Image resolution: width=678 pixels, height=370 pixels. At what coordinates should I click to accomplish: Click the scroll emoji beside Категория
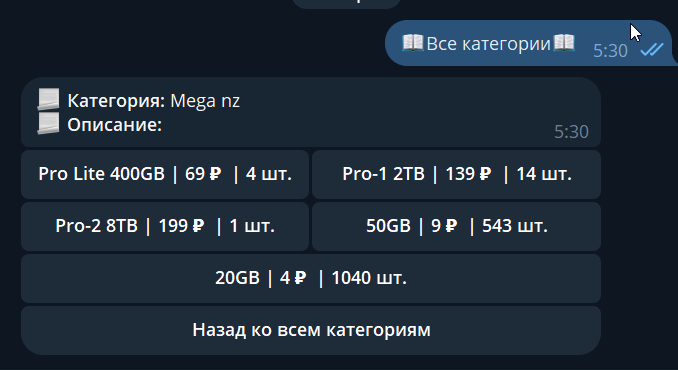pyautogui.click(x=48, y=99)
